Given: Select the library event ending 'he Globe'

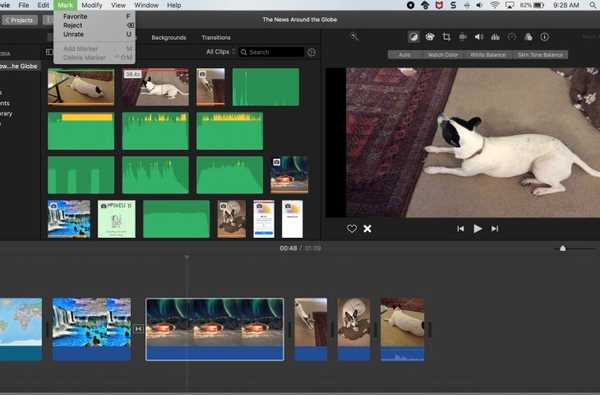Looking at the screenshot, I should 19,66.
